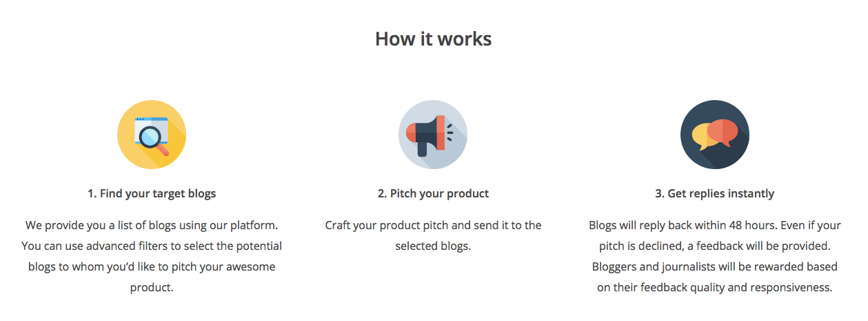Image resolution: width=868 pixels, height=321 pixels.
Task: Click the "pitch your awesome" text line
Action: (152, 266)
